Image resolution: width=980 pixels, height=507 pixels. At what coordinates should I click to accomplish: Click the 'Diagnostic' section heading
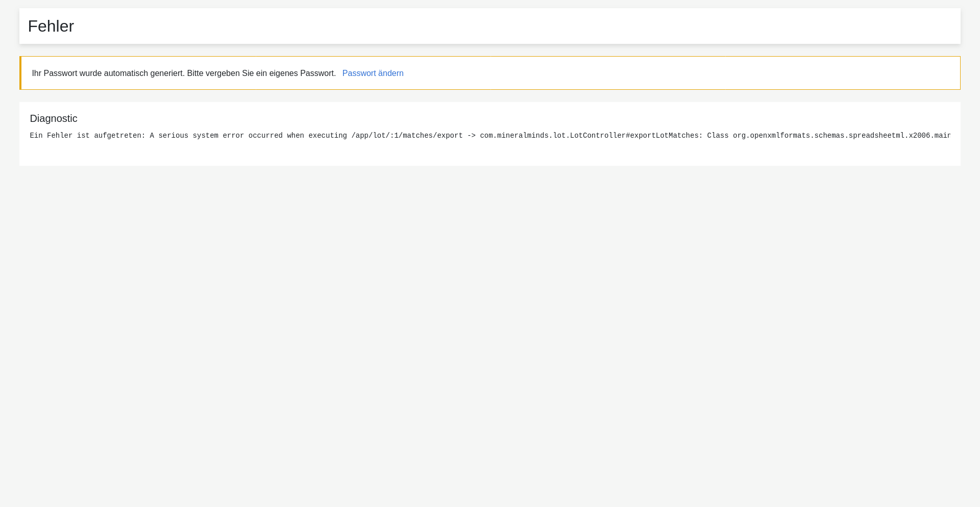[x=54, y=118]
